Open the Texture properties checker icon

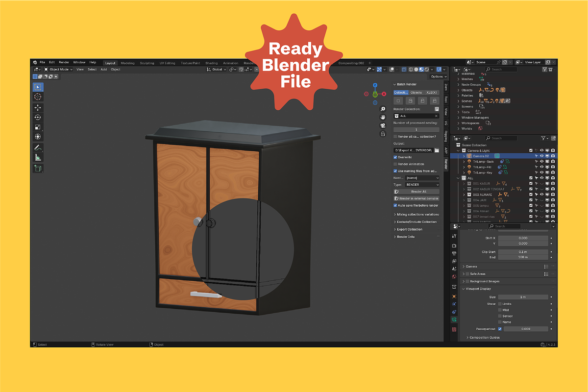coord(454,329)
